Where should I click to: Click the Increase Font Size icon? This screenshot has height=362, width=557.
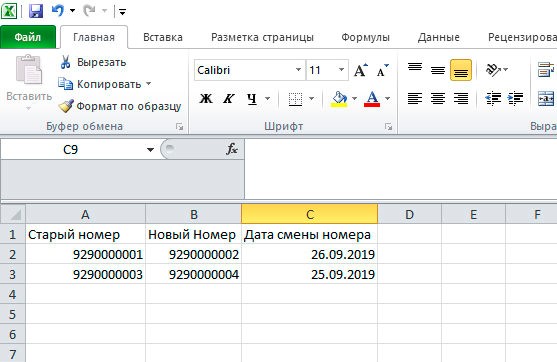(361, 70)
